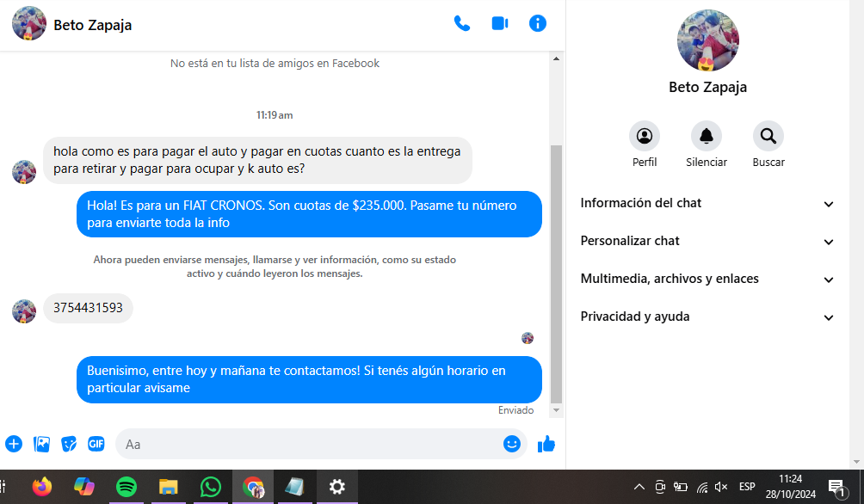Open the Windows notification center
The image size is (864, 504).
coord(839,488)
